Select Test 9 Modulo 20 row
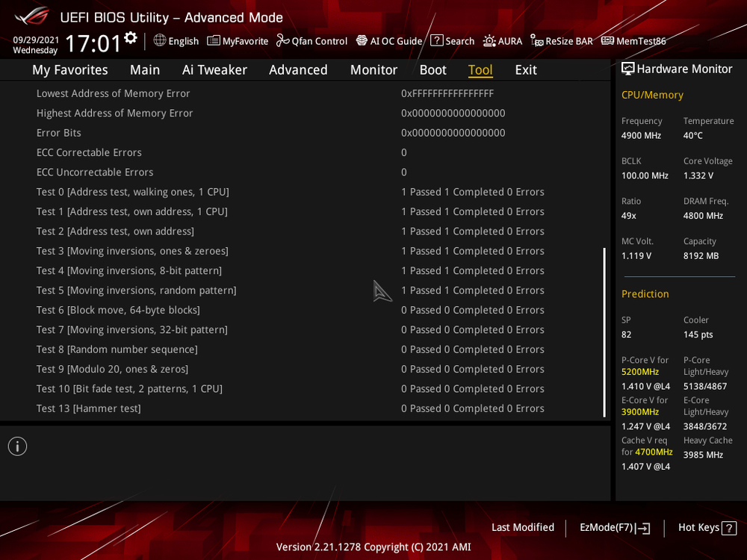 point(303,369)
